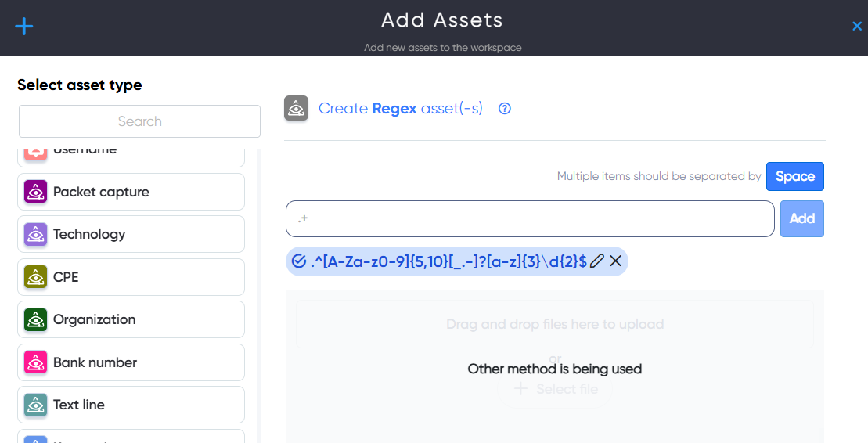
Task: Select the Technology asset type
Action: click(x=131, y=234)
